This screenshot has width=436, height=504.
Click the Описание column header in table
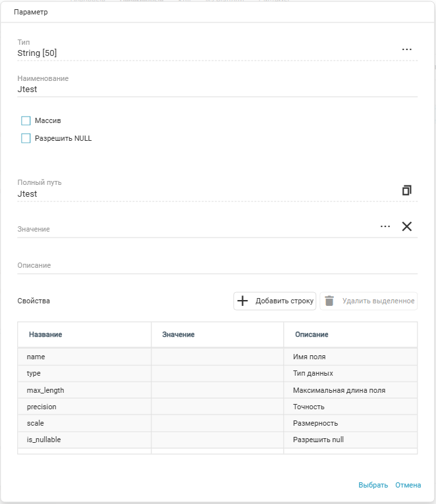click(x=312, y=334)
